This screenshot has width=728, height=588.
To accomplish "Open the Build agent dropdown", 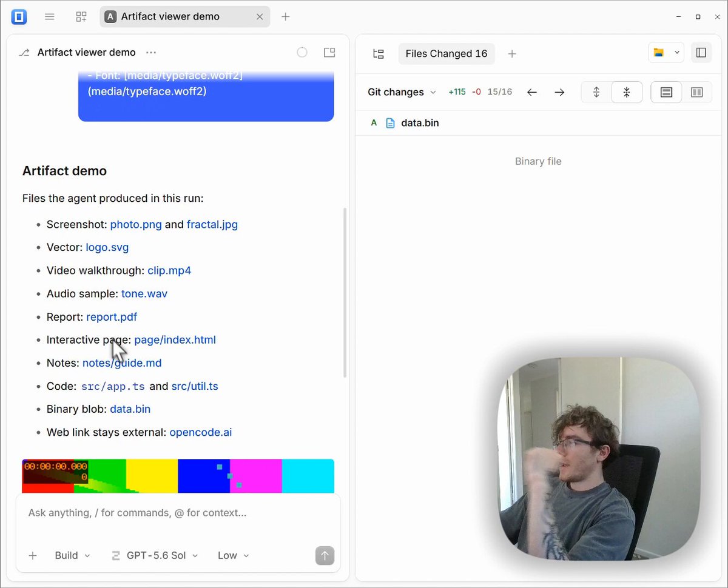I will 72,556.
